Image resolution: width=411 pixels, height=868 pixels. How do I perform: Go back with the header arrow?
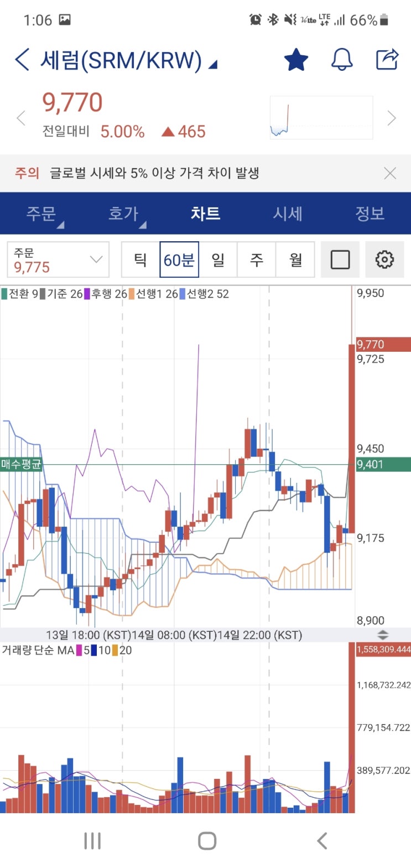(x=22, y=60)
